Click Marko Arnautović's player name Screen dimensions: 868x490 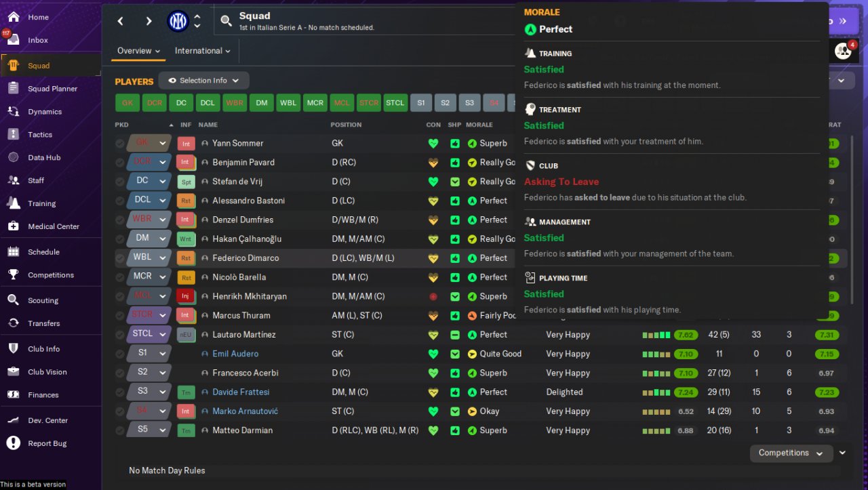pos(245,411)
